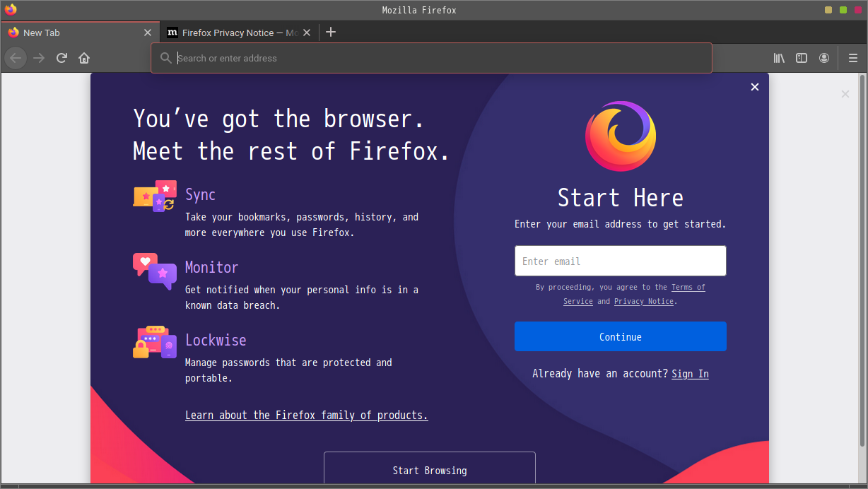Open the Privacy Notice link
Viewport: 868px width, 489px height.
(x=643, y=301)
